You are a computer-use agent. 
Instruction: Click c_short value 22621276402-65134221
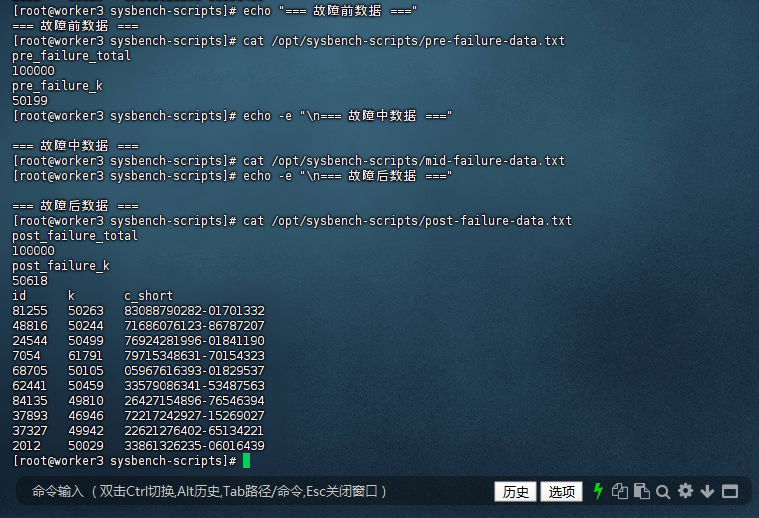(194, 431)
